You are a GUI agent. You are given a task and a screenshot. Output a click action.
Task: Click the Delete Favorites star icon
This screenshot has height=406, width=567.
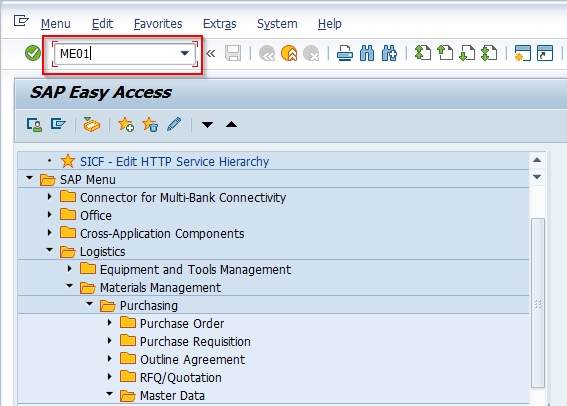150,124
